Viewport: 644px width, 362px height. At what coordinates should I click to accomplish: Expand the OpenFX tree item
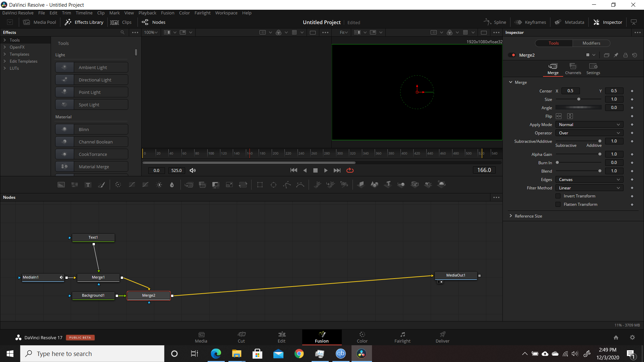(x=5, y=47)
